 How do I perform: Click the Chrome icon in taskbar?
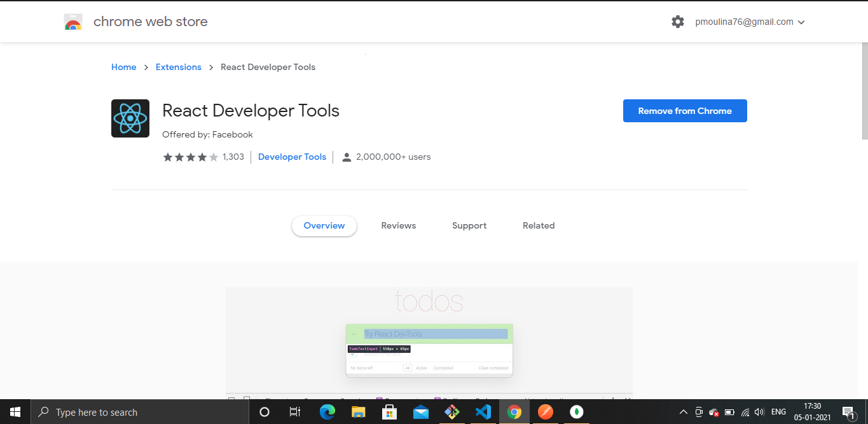click(x=514, y=412)
